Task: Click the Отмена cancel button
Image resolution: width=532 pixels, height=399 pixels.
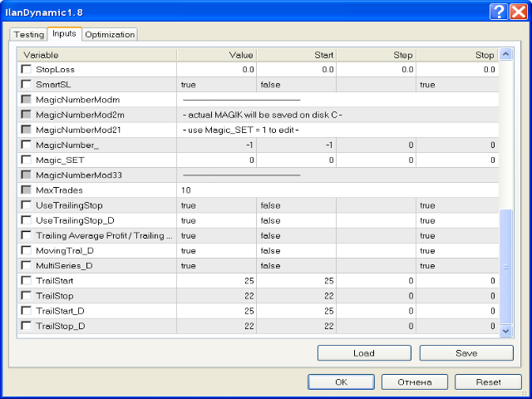Action: click(x=415, y=382)
